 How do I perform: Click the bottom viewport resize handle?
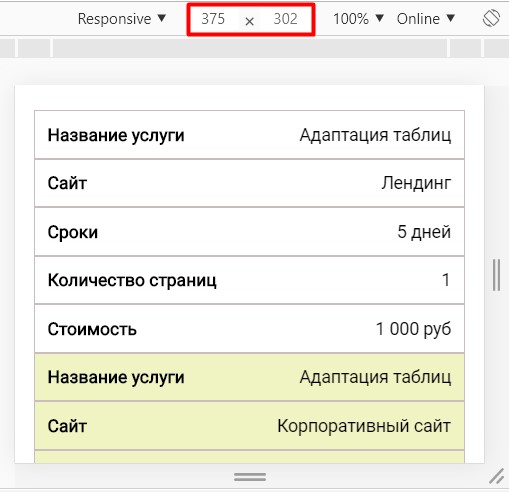click(250, 477)
